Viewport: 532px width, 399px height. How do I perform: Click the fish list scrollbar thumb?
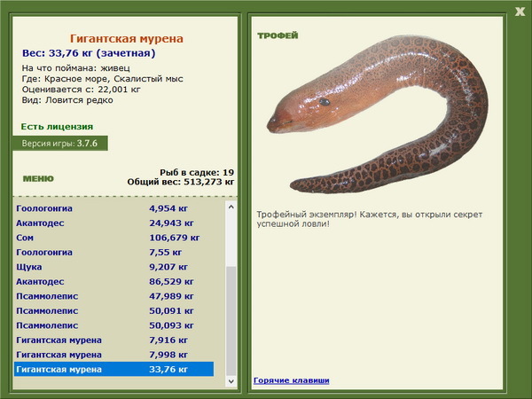click(231, 321)
